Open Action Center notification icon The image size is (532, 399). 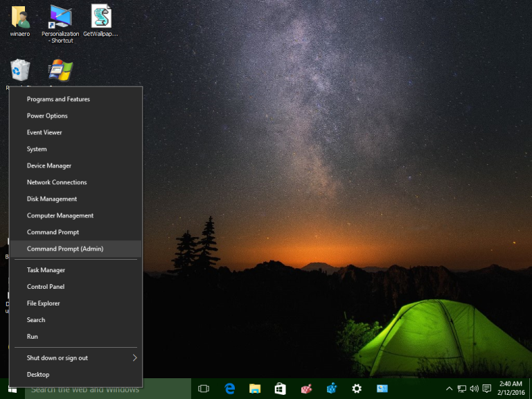pos(487,389)
